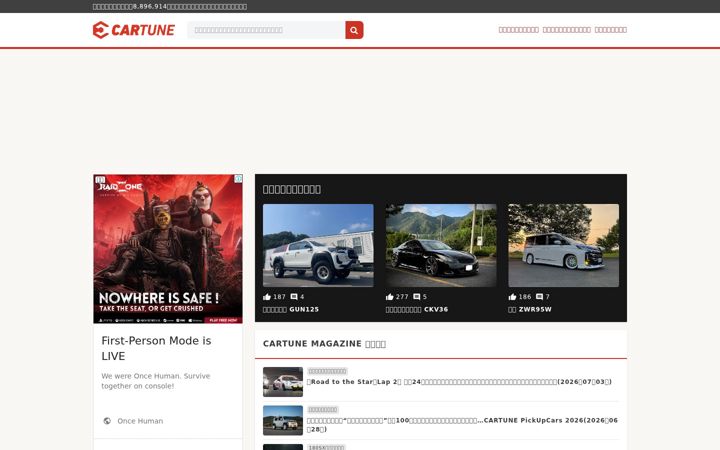This screenshot has width=720, height=450.
Task: Open the GUN125 pickup truck photo
Action: (318, 245)
